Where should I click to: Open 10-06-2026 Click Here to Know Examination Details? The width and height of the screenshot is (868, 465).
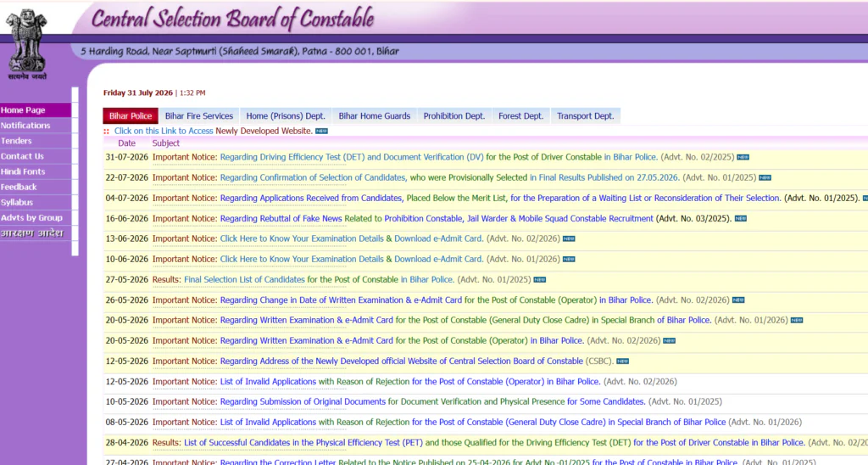(x=352, y=260)
